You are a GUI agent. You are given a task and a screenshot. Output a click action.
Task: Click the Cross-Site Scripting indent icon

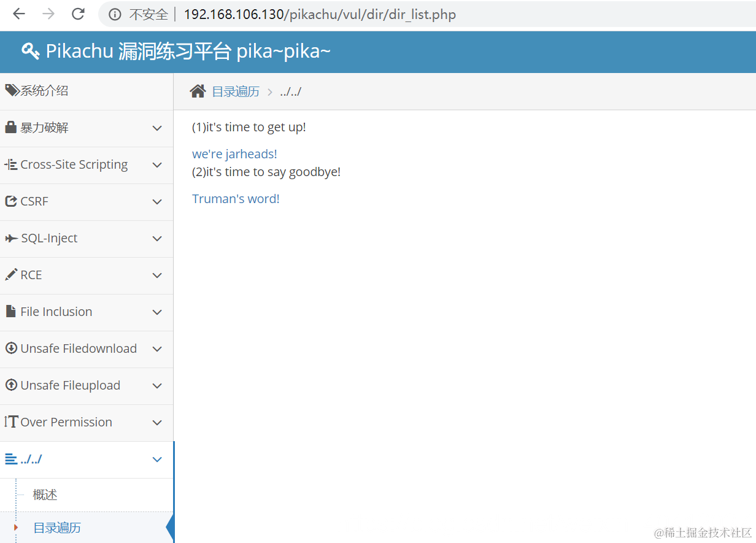pos(11,164)
